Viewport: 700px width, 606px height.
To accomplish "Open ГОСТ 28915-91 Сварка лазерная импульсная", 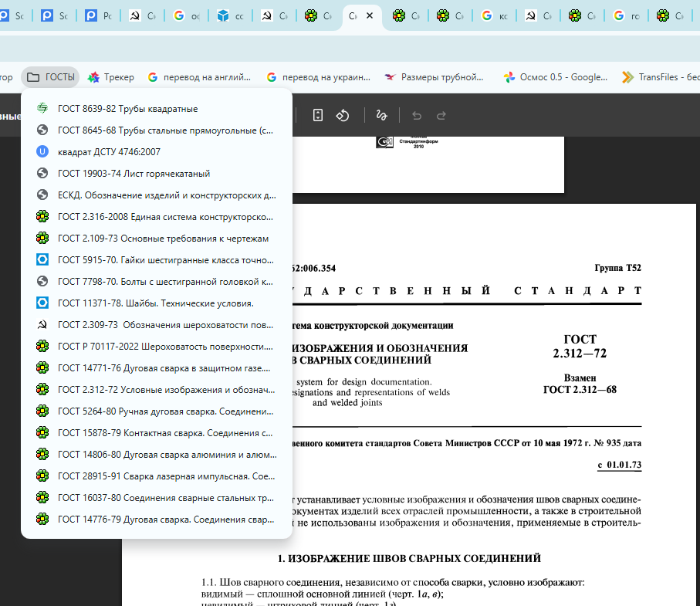I will pyautogui.click(x=157, y=476).
